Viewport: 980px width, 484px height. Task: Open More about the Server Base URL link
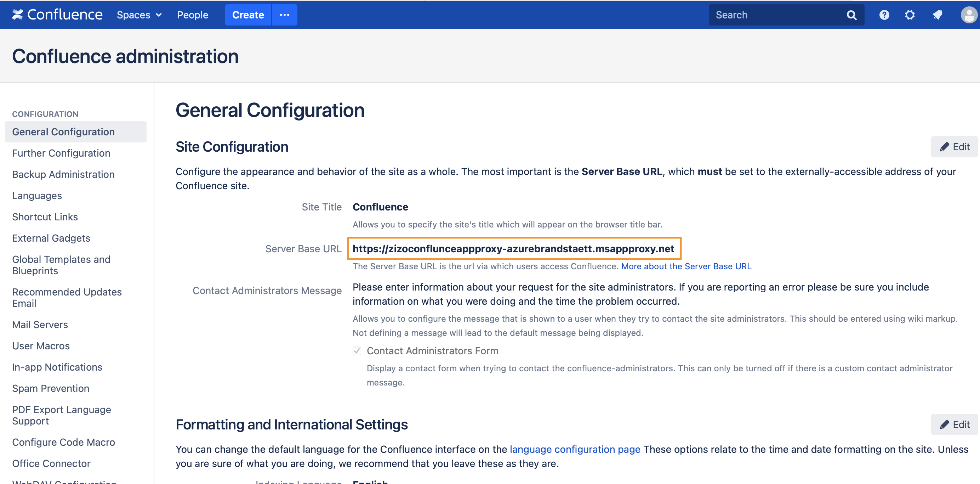686,266
